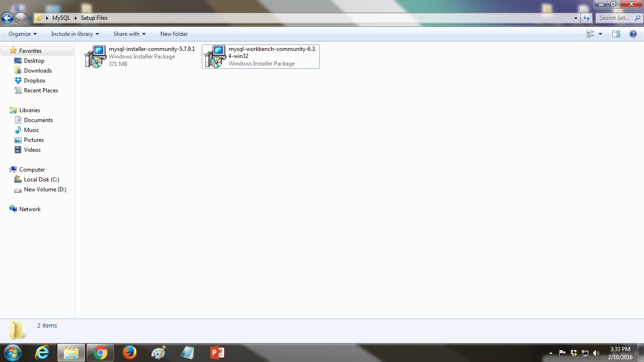This screenshot has height=362, width=644.
Task: Toggle the preview pane button
Action: (x=616, y=34)
